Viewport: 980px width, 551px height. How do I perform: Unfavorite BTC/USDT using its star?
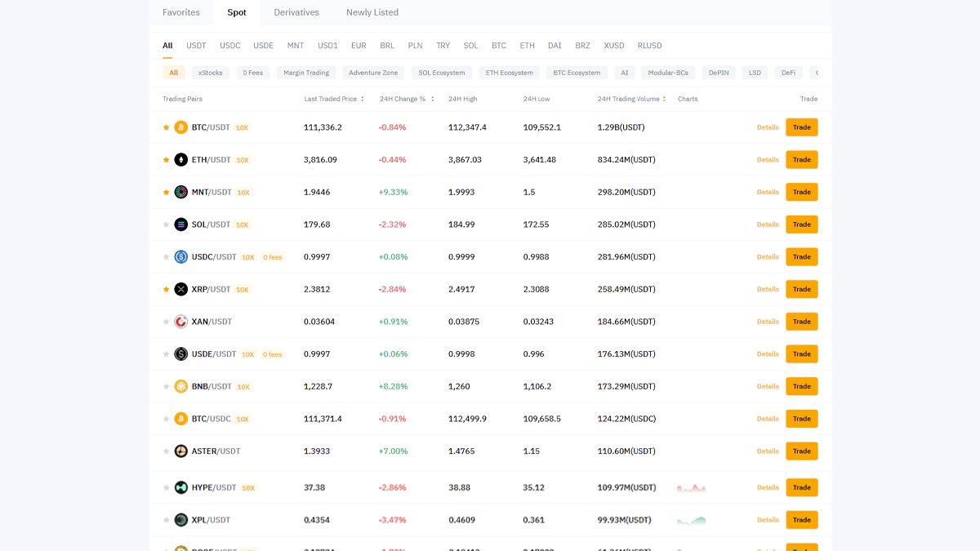[166, 127]
